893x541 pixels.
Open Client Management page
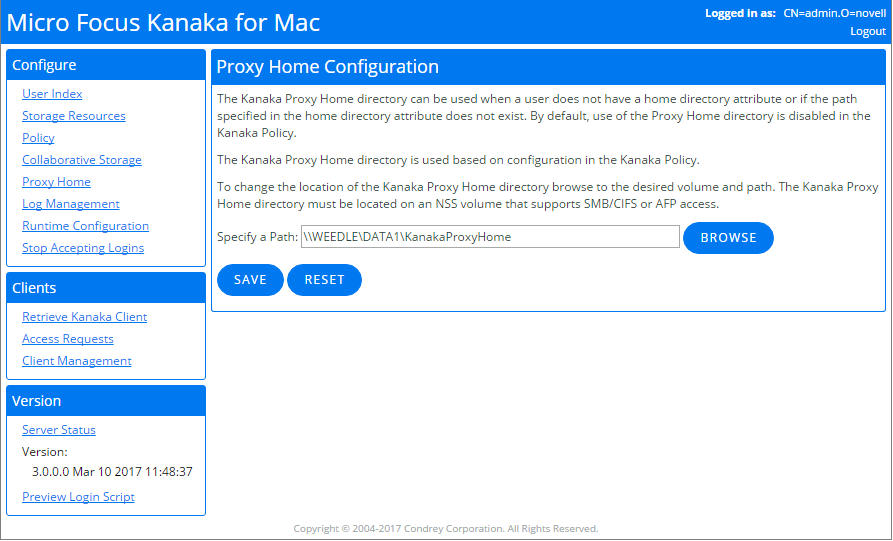pos(77,361)
